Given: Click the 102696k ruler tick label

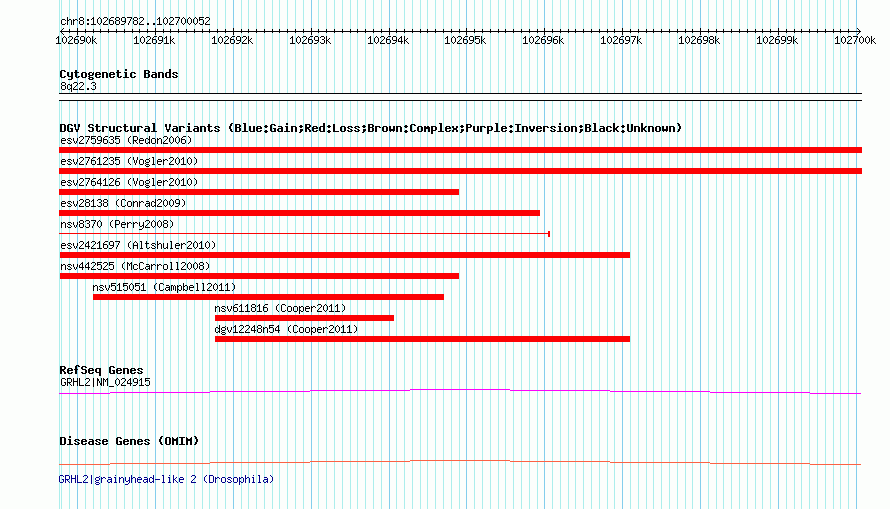Looking at the screenshot, I should coord(543,40).
